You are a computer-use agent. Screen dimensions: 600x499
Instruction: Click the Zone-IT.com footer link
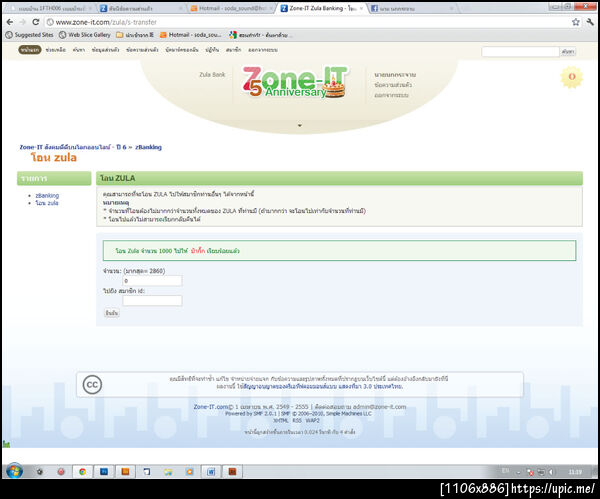[x=210, y=407]
